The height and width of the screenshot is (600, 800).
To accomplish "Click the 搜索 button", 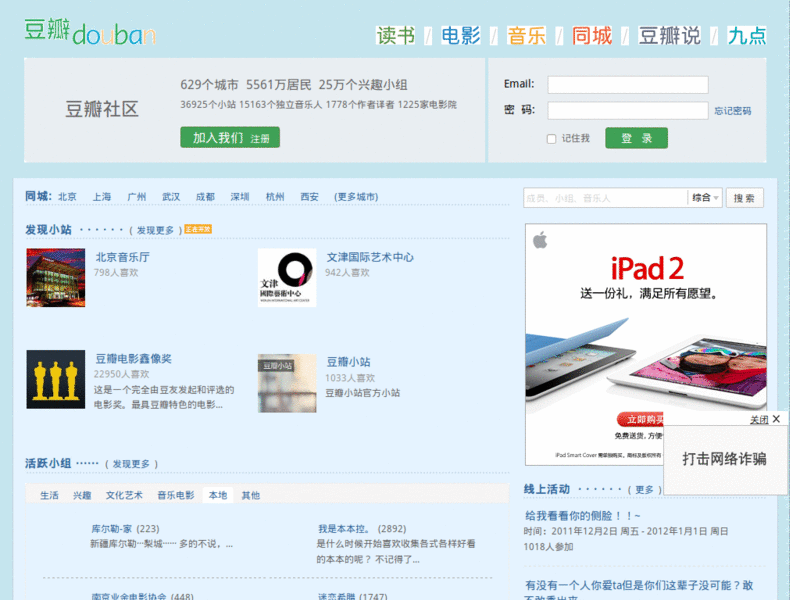I will [x=744, y=198].
